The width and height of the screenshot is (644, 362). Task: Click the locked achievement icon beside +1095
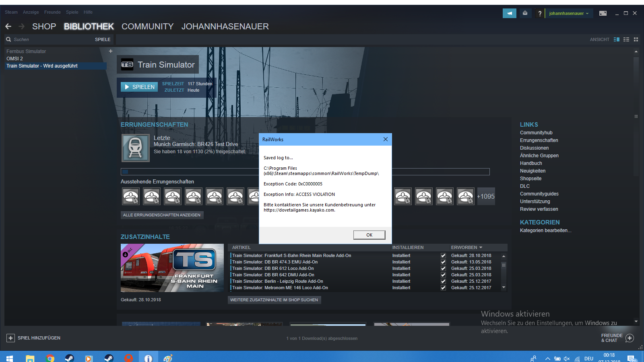coord(466,196)
